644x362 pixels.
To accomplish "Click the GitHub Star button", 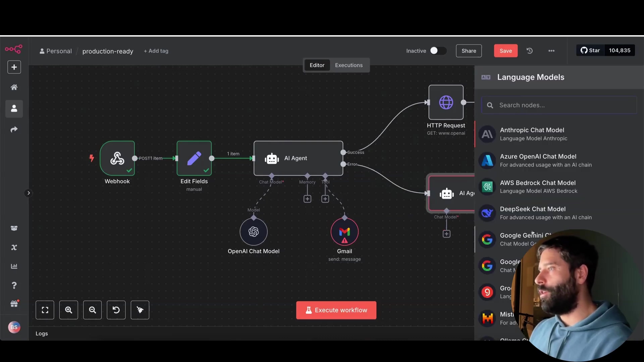I will (590, 50).
